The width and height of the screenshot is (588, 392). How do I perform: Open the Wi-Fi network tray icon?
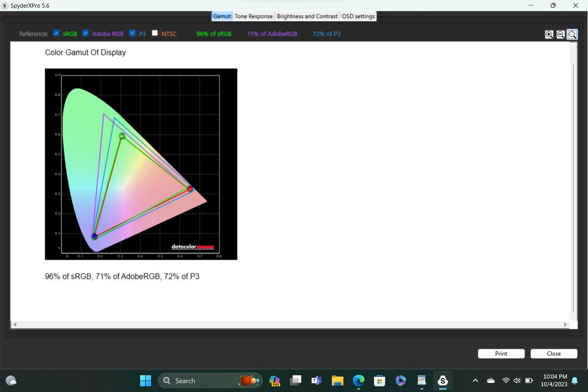click(x=506, y=381)
